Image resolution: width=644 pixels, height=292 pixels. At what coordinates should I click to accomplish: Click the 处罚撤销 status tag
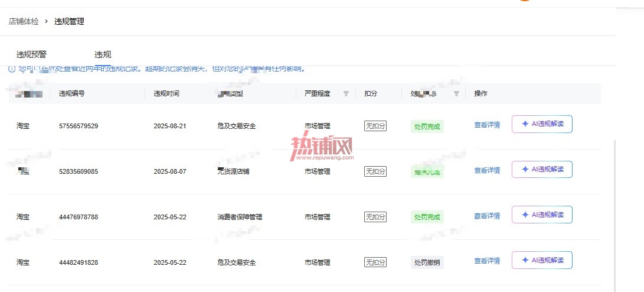tap(427, 262)
